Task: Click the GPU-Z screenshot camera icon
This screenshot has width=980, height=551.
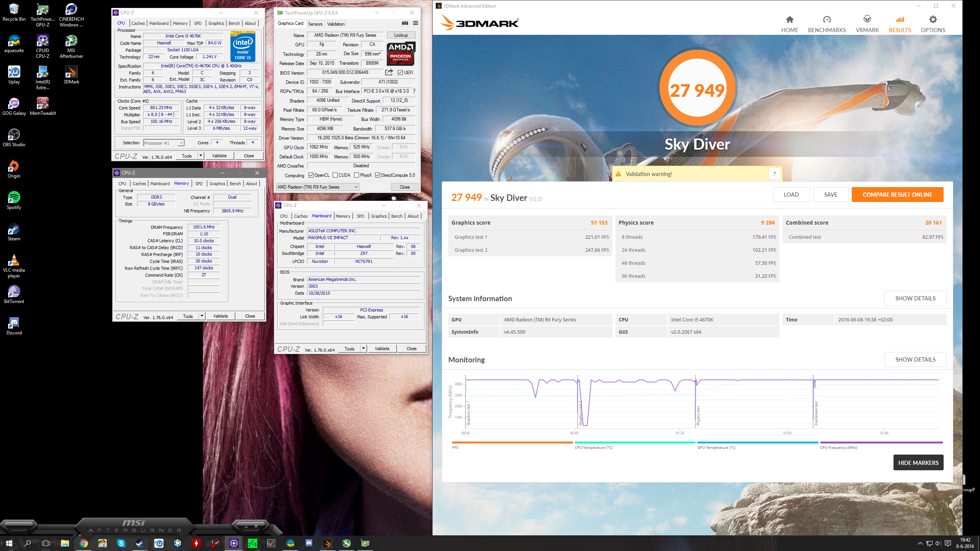Action: (405, 23)
